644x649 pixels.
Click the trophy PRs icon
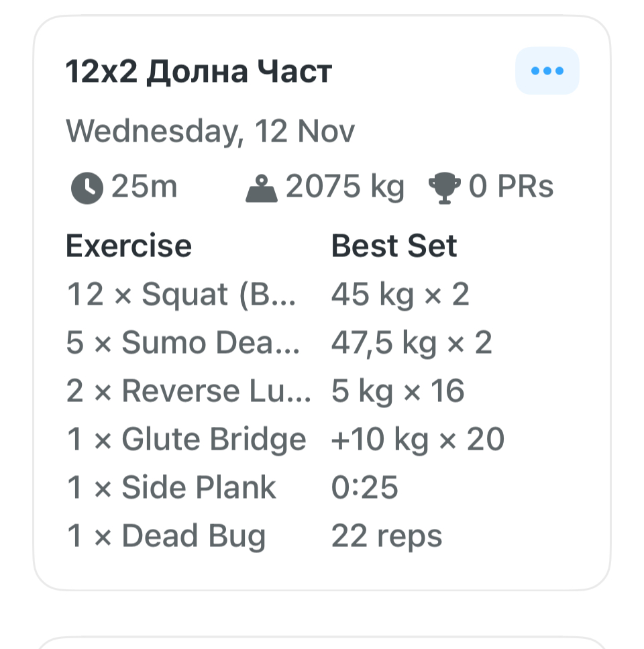445,188
